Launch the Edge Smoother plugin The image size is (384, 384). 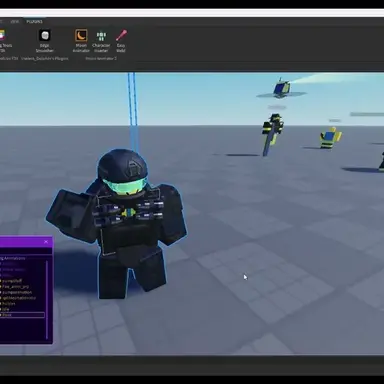point(45,41)
